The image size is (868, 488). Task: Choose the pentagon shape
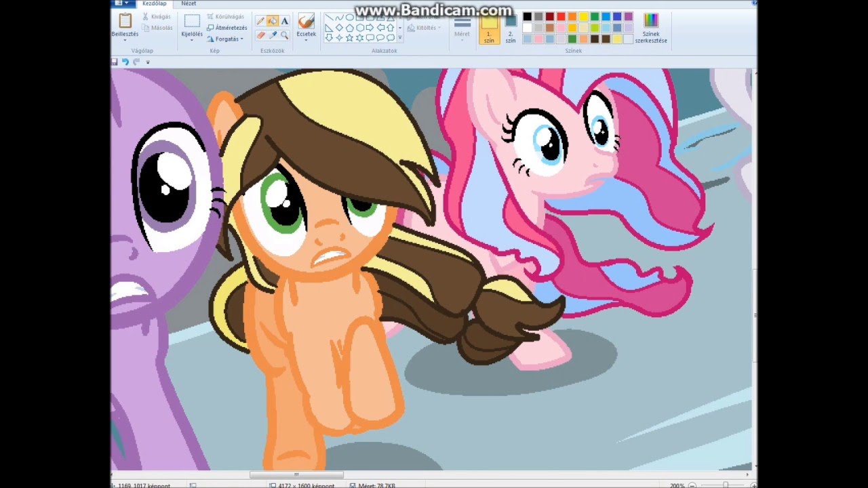[x=350, y=28]
